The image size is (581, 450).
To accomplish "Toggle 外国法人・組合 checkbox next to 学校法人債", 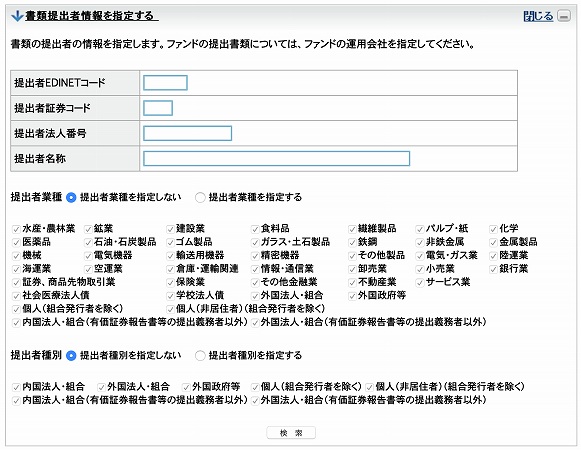I will (x=255, y=296).
